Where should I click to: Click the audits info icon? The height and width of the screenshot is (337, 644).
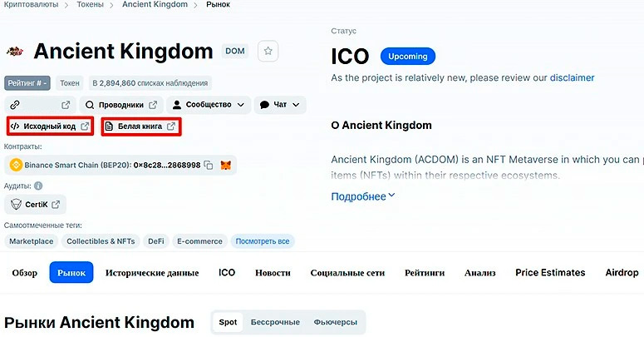[38, 186]
